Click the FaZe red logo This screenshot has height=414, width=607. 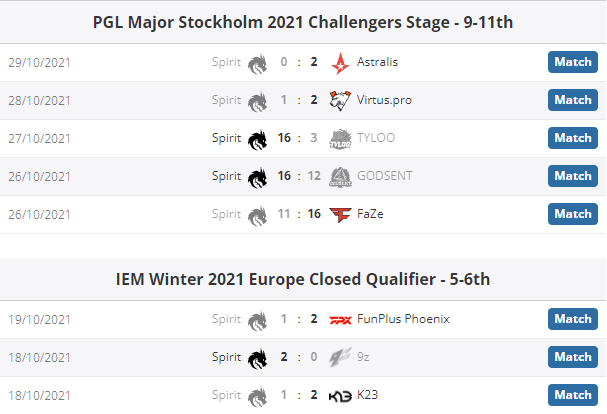340,215
